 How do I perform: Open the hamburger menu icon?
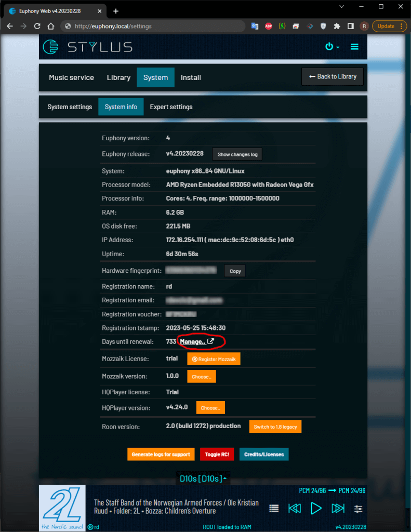click(354, 47)
